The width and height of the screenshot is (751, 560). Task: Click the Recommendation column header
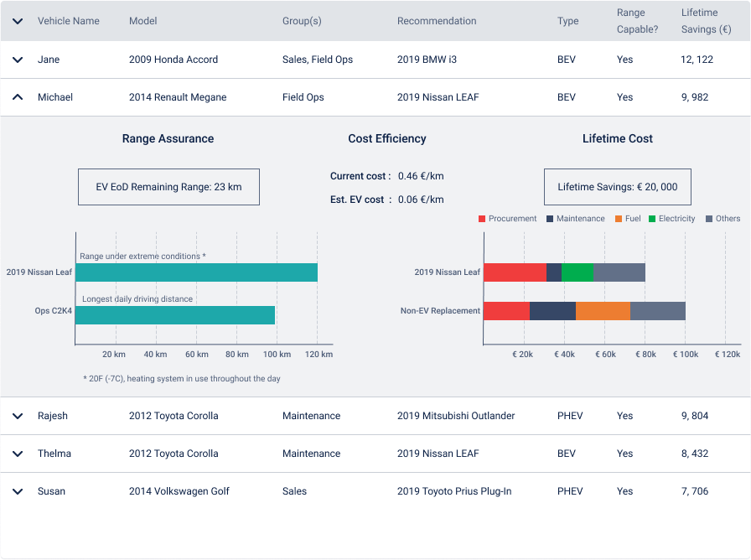(x=437, y=21)
